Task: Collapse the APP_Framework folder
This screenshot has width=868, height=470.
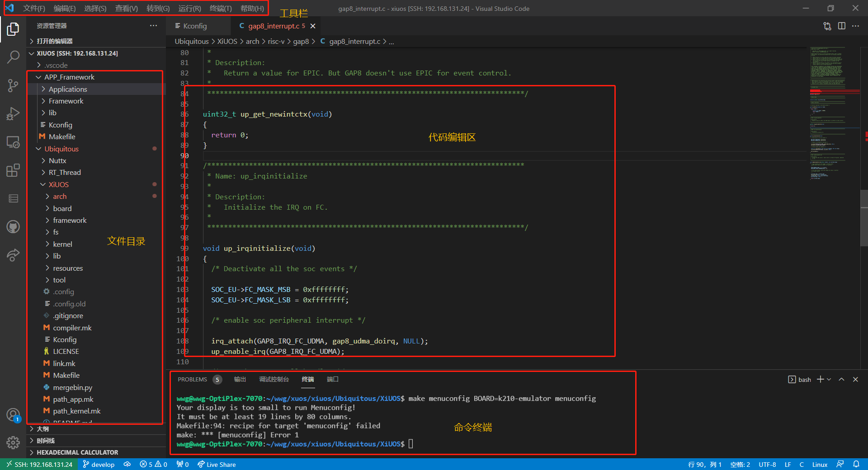Action: (x=96, y=77)
